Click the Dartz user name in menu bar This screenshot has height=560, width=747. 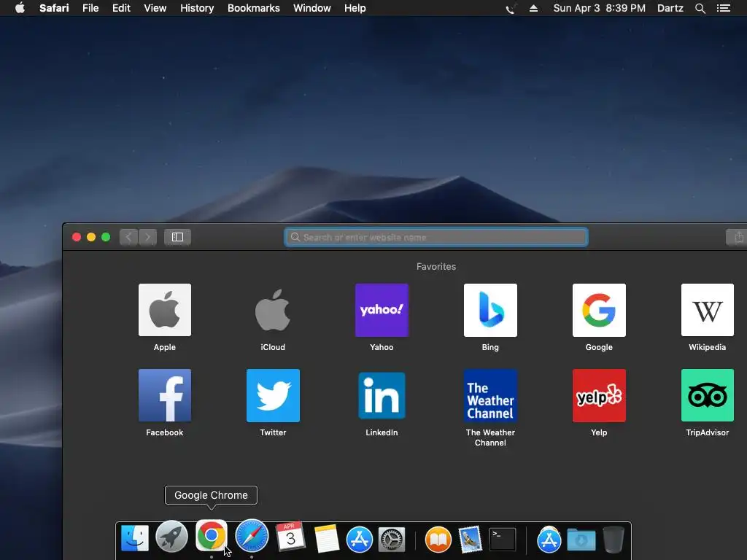coord(670,8)
